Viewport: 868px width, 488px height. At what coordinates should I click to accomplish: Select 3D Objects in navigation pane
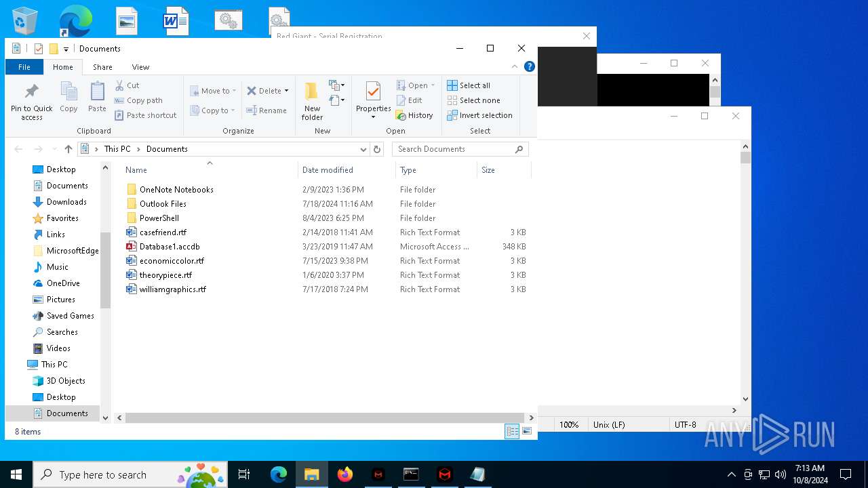(x=66, y=381)
